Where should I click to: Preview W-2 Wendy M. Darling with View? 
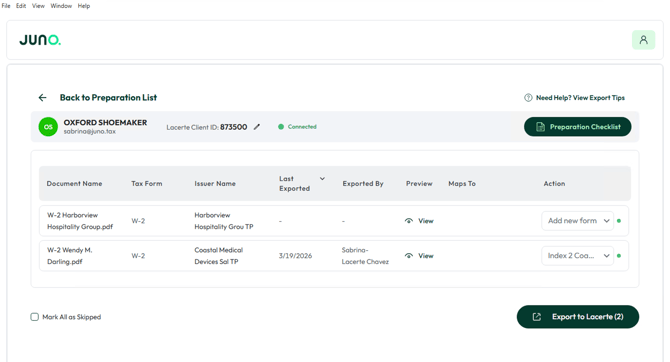(419, 256)
